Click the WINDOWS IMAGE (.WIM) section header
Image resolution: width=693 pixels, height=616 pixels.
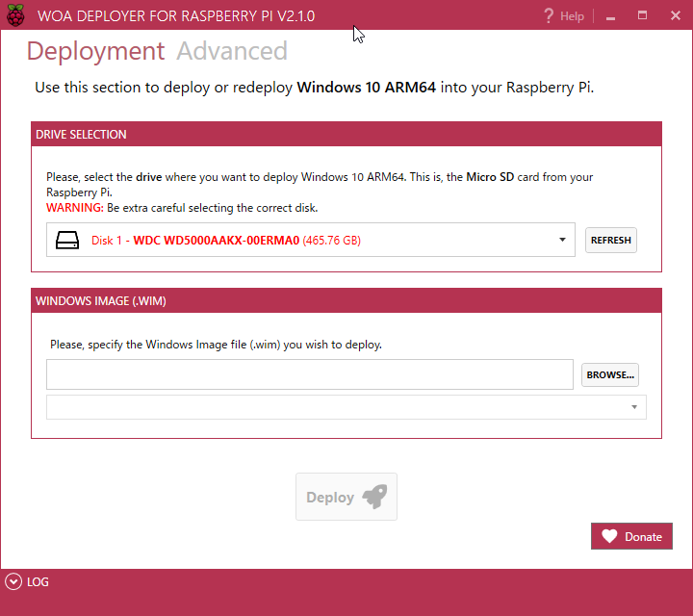coord(346,301)
